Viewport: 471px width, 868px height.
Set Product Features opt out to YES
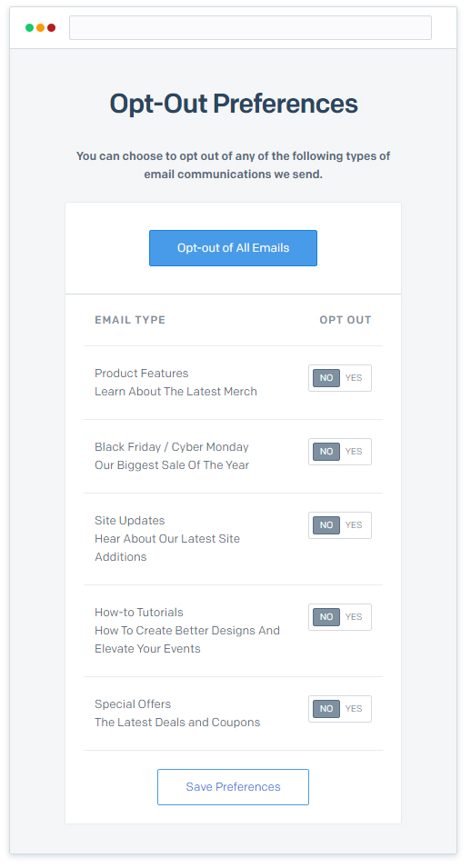(354, 378)
